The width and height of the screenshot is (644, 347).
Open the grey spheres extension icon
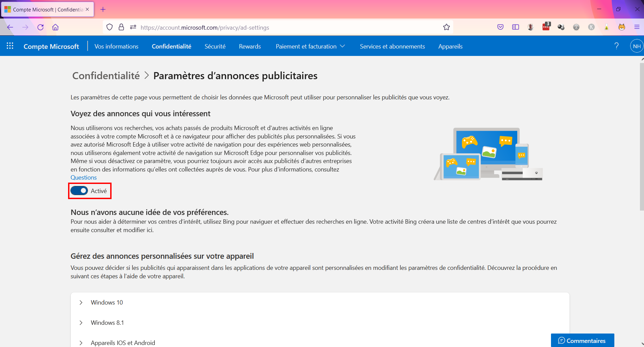tap(561, 27)
